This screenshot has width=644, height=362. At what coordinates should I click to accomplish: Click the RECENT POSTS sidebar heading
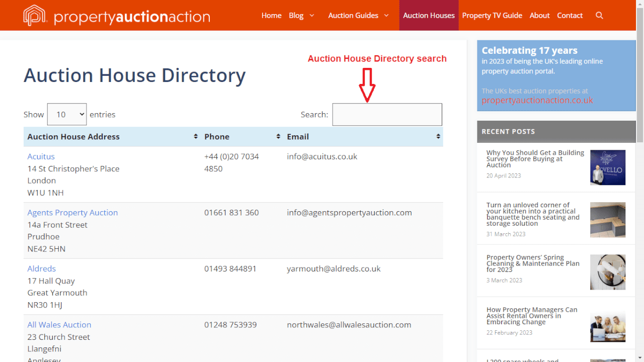508,131
